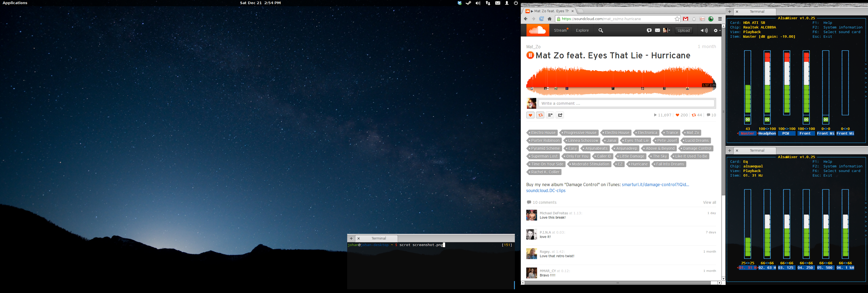
Task: Click the Master channel in top AlsaMixer
Action: (x=747, y=133)
